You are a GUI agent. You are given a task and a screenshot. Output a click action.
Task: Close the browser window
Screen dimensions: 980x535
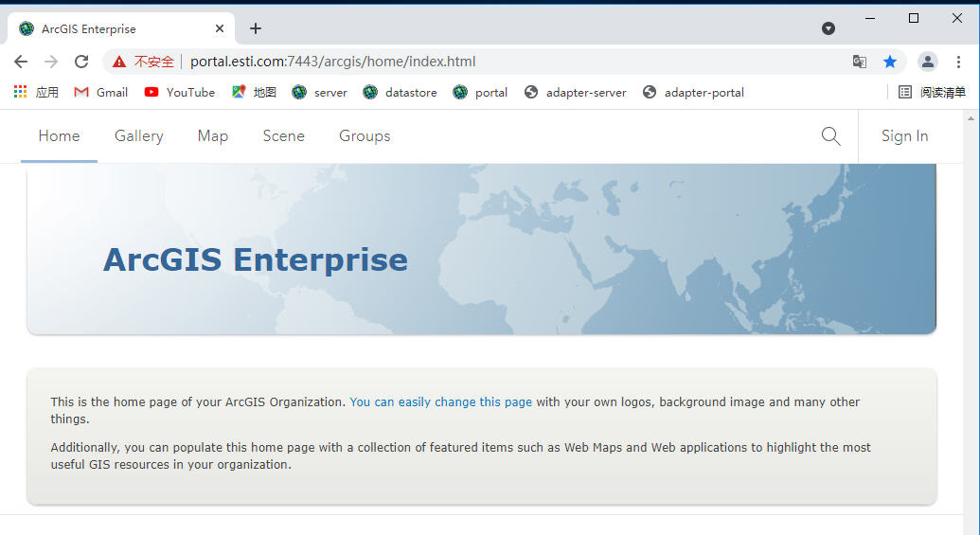[957, 18]
